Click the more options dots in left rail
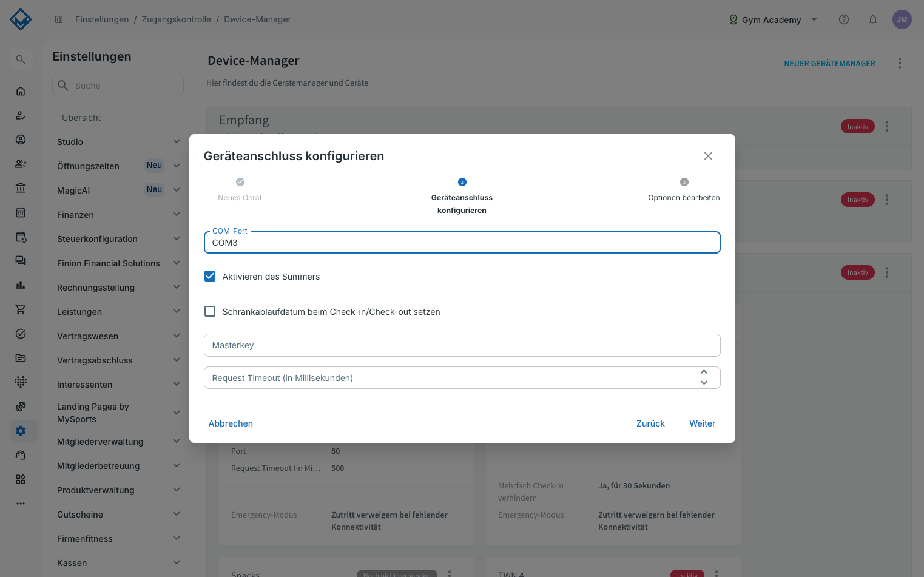 pos(21,504)
